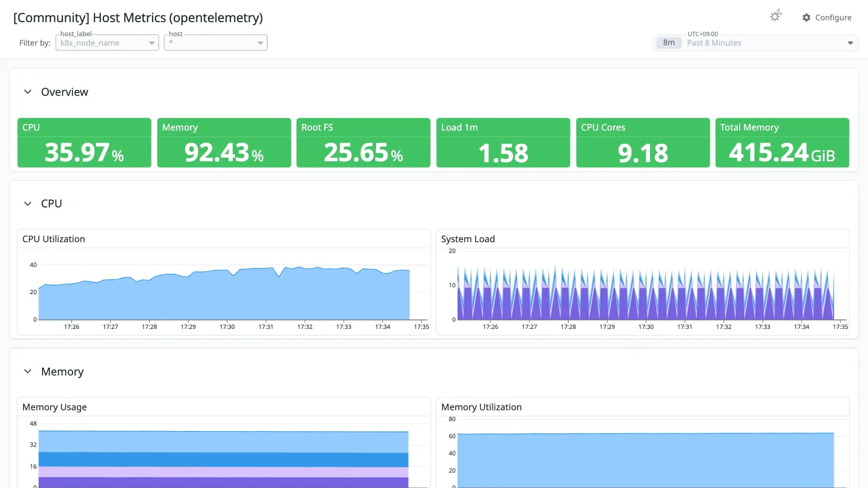Click the CPU 35.97% tile
This screenshot has width=868, height=488.
click(84, 143)
